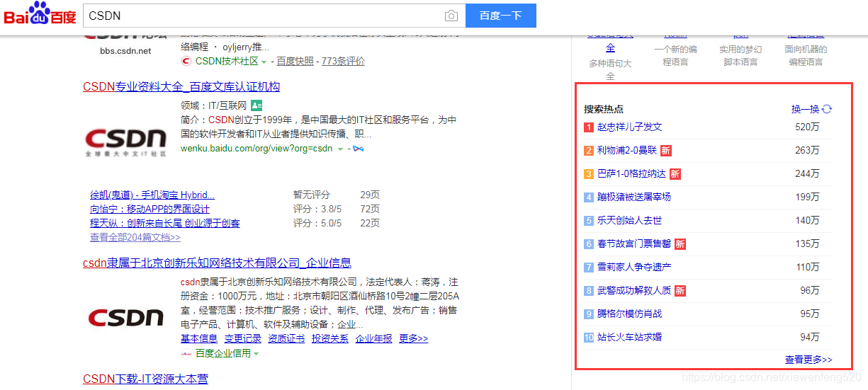Click the Baidu logo
868x390 pixels.
[x=40, y=13]
